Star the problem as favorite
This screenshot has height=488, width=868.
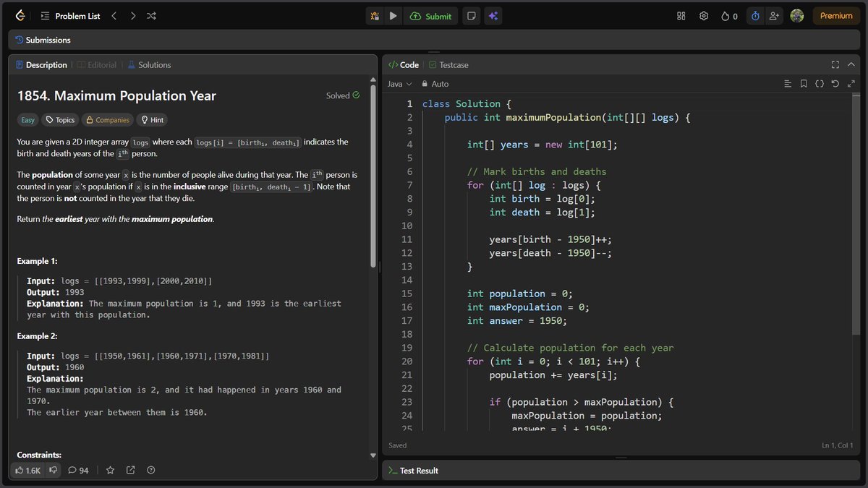[x=110, y=470]
